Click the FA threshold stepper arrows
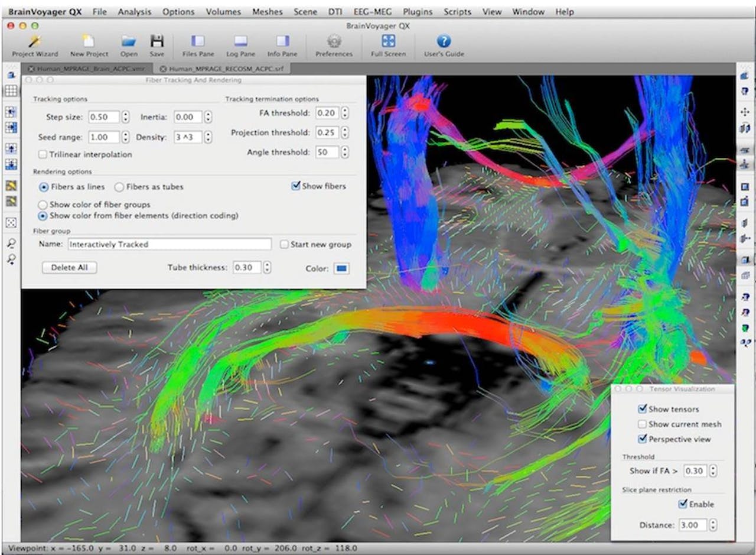The image size is (756, 555). 345,113
